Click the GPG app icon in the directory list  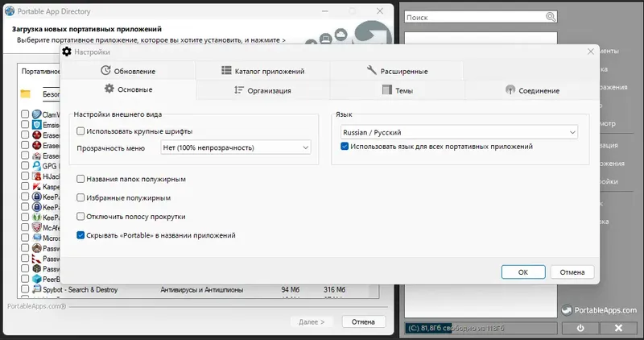[36, 166]
